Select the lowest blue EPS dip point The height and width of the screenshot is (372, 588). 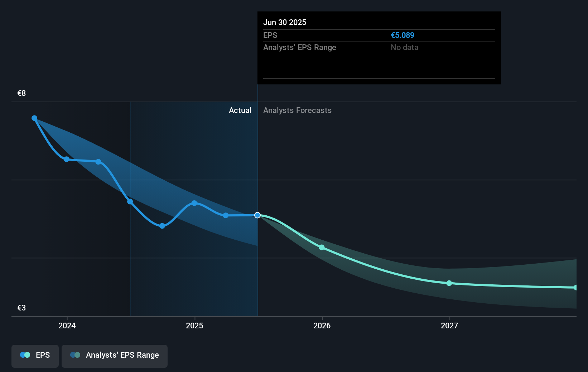pos(162,226)
